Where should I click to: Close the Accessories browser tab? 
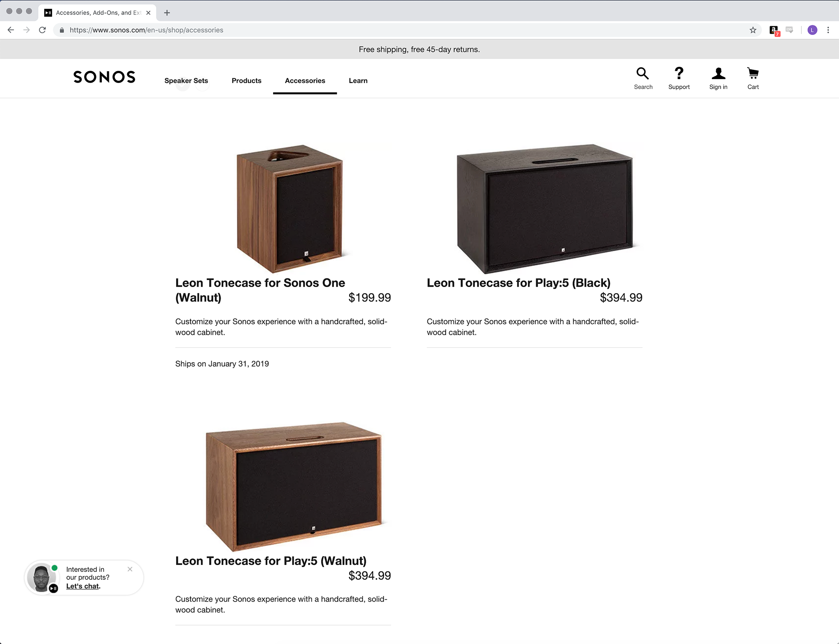(148, 13)
